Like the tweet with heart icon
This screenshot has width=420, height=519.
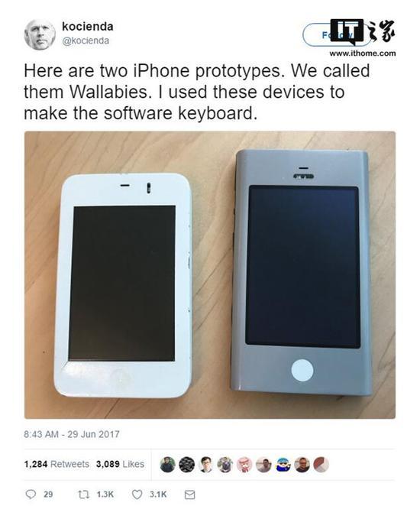137,495
